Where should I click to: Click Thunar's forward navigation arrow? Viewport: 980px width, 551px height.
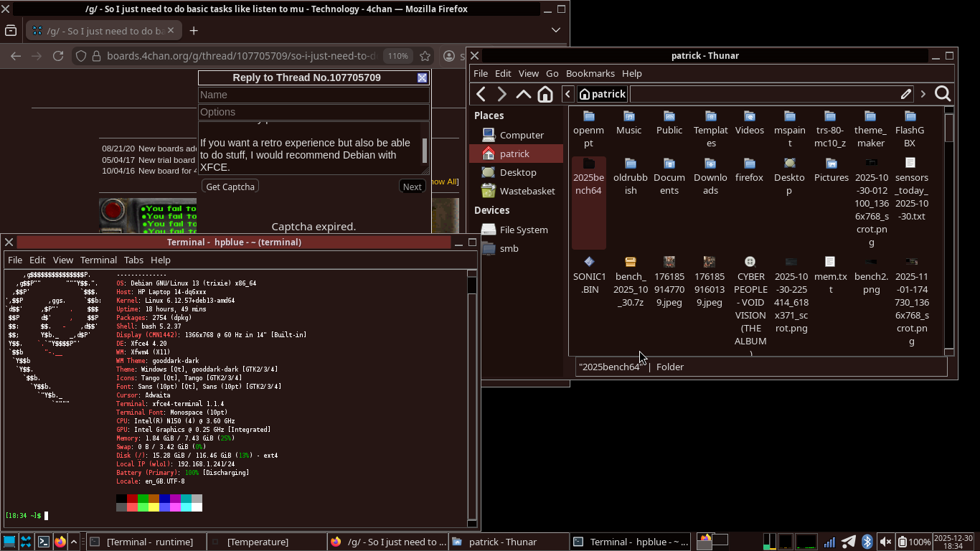(502, 94)
